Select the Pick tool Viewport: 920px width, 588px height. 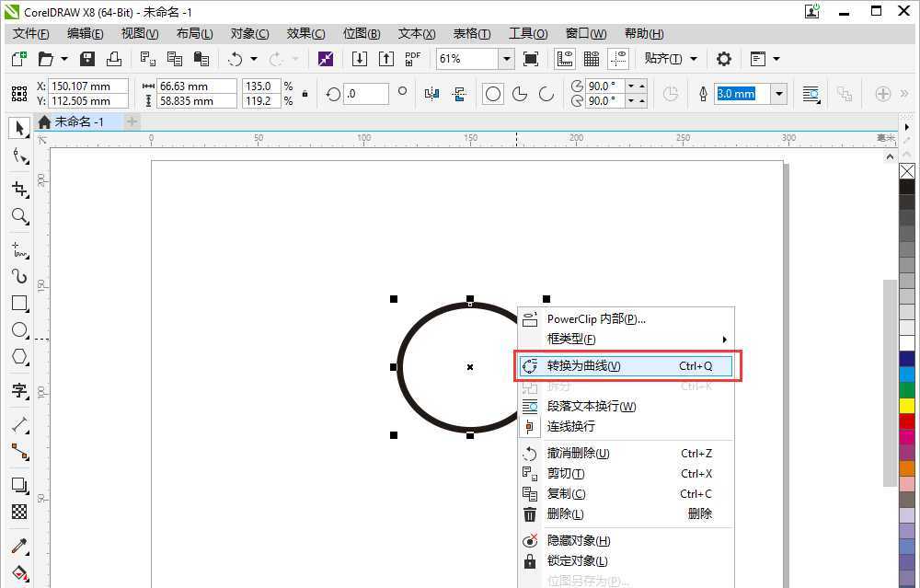(x=20, y=129)
